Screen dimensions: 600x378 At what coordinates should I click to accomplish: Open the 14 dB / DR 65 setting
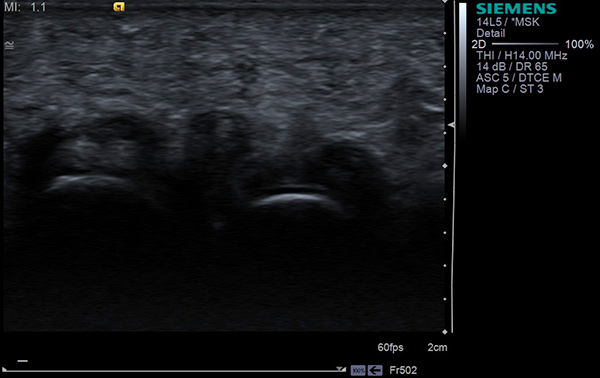(x=512, y=67)
